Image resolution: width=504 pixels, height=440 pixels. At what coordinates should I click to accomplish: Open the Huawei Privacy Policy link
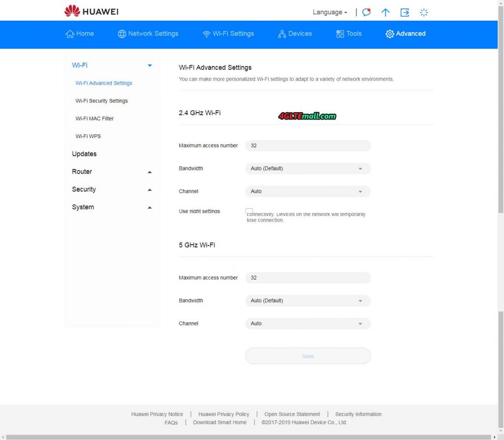224,414
